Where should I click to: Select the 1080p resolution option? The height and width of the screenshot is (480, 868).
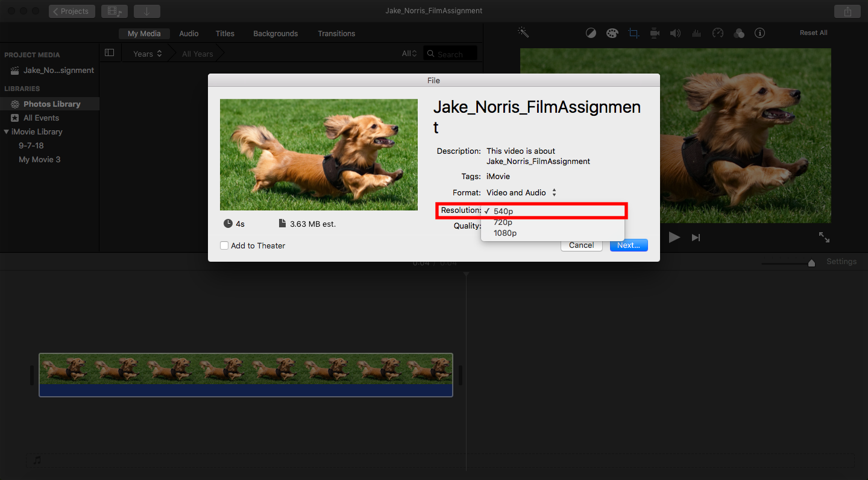pos(505,233)
